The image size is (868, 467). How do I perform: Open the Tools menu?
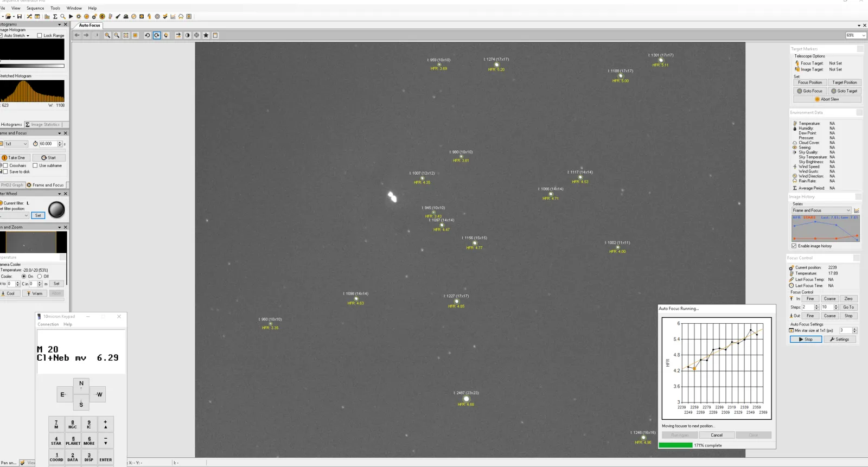pyautogui.click(x=55, y=8)
